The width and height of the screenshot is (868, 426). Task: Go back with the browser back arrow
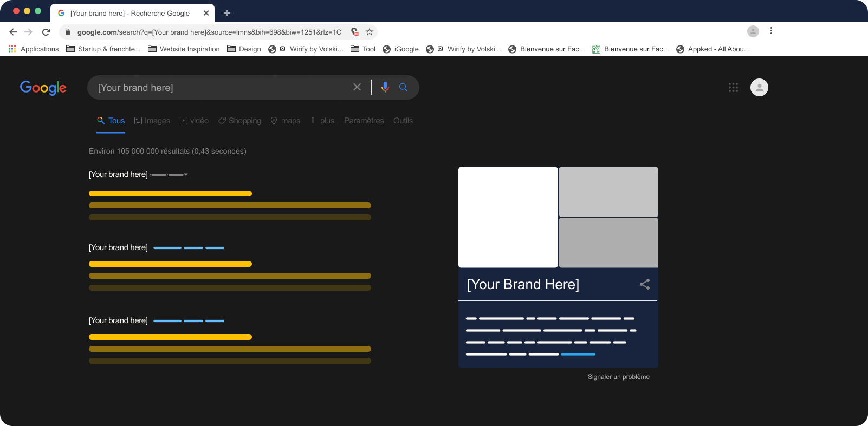pos(14,32)
